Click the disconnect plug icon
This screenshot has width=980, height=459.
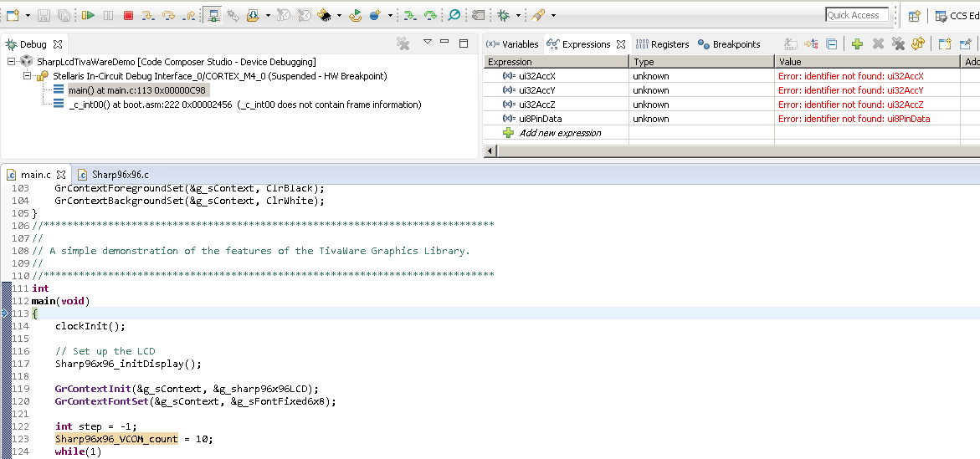[233, 15]
